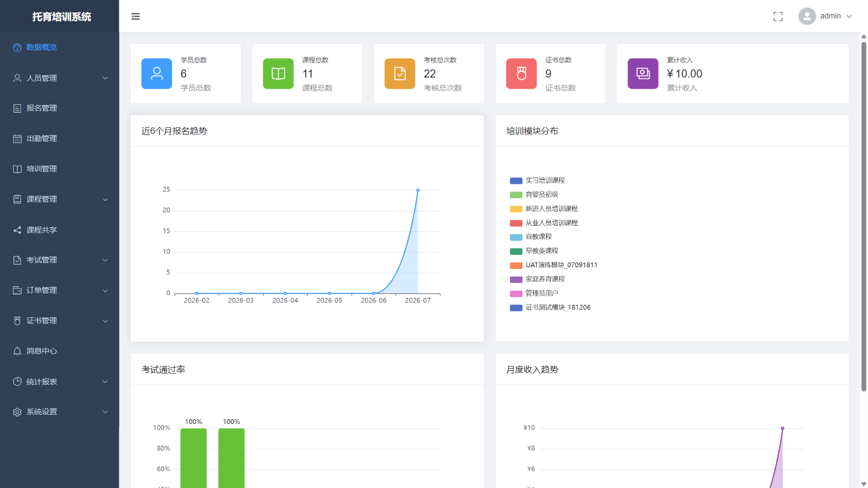868x488 pixels.
Task: Click the orange 考核总次数 card icon
Action: (400, 74)
